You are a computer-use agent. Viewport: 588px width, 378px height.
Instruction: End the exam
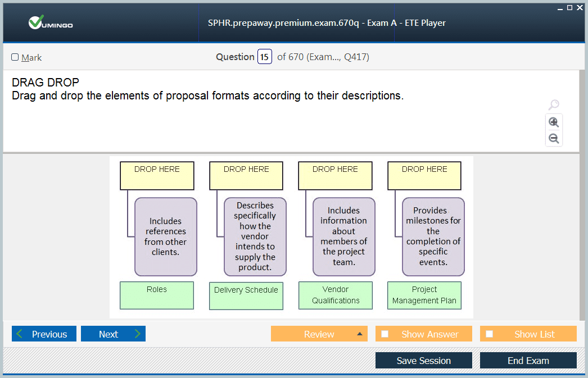point(528,361)
